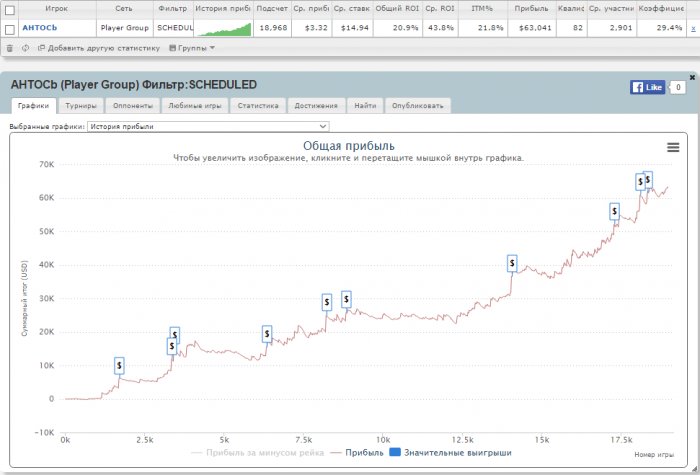The image size is (700, 475).
Task: Click the $ win marker near game 14k
Action: (512, 263)
